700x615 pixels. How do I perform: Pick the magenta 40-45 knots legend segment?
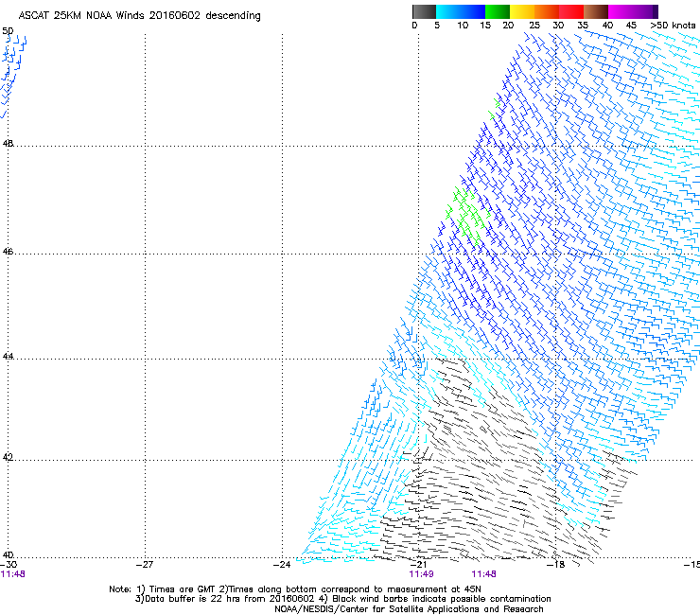click(x=621, y=11)
